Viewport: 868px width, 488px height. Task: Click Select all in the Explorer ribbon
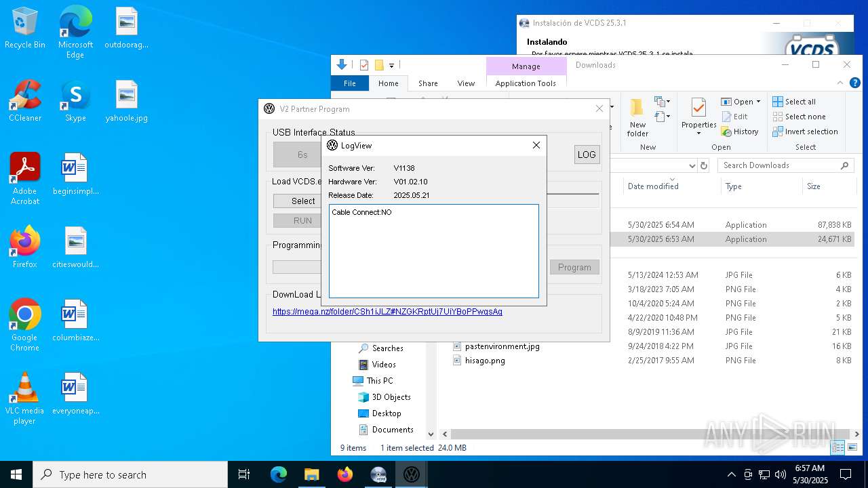pos(794,102)
